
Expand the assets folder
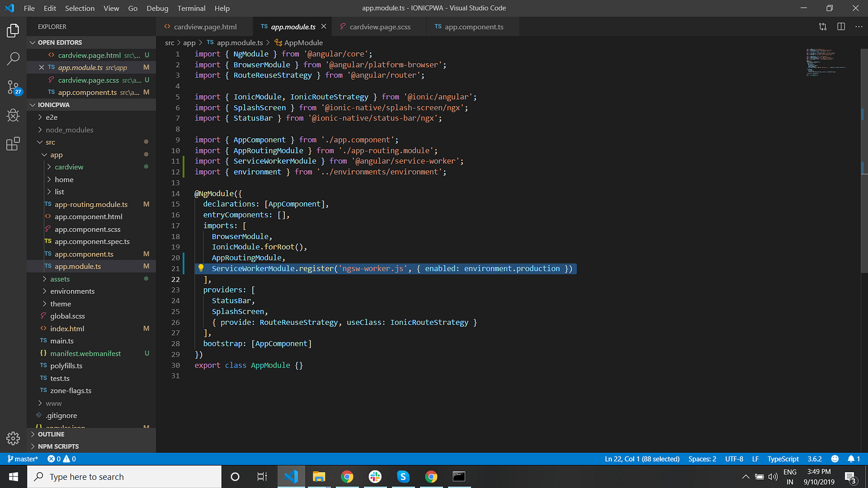pos(60,279)
